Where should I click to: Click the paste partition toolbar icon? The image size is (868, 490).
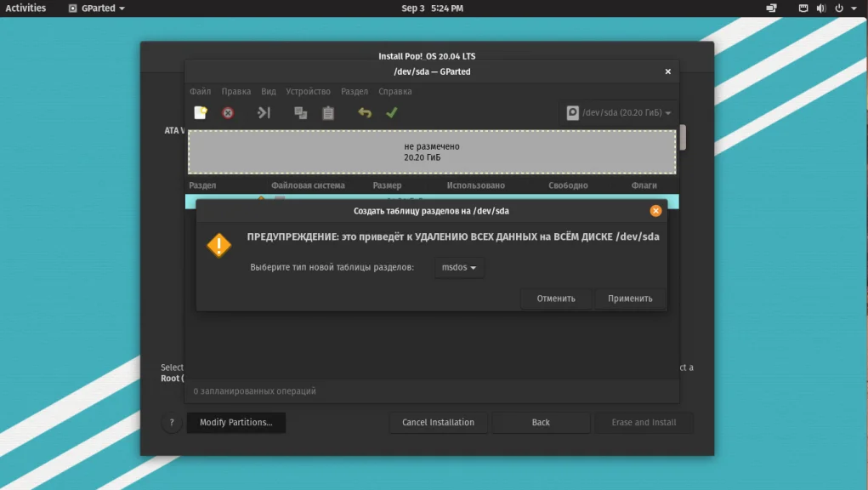[x=328, y=113]
